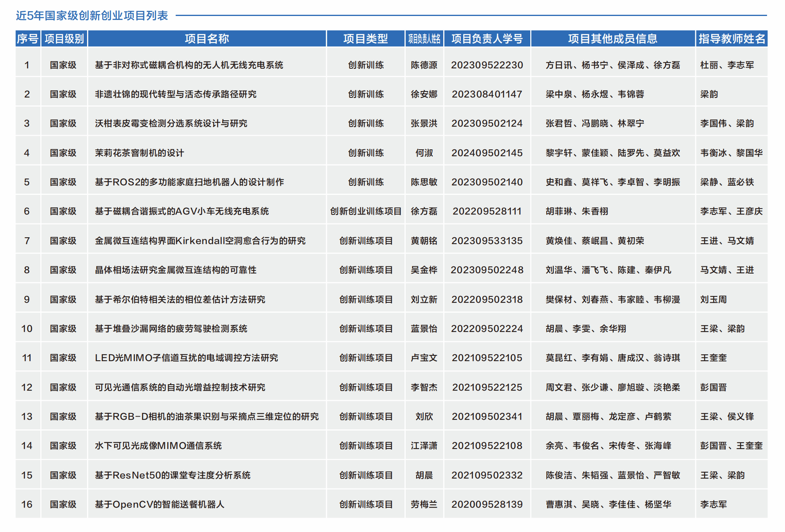Click the 项目级别 column header
This screenshot has height=532, width=785.
[64, 39]
